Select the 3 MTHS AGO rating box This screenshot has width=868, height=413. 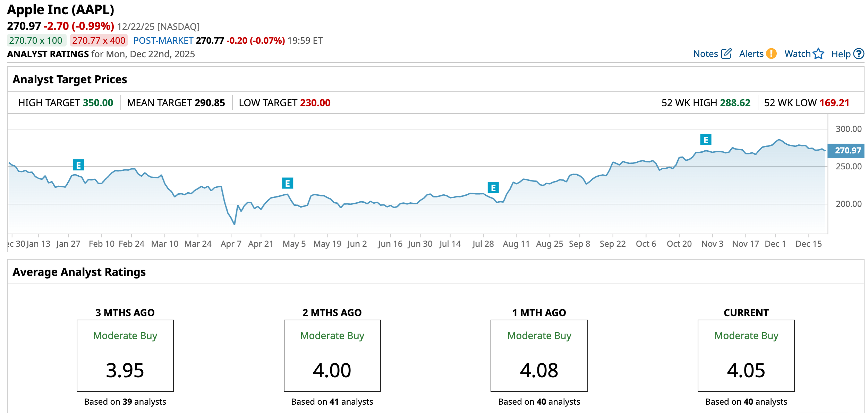pyautogui.click(x=125, y=355)
